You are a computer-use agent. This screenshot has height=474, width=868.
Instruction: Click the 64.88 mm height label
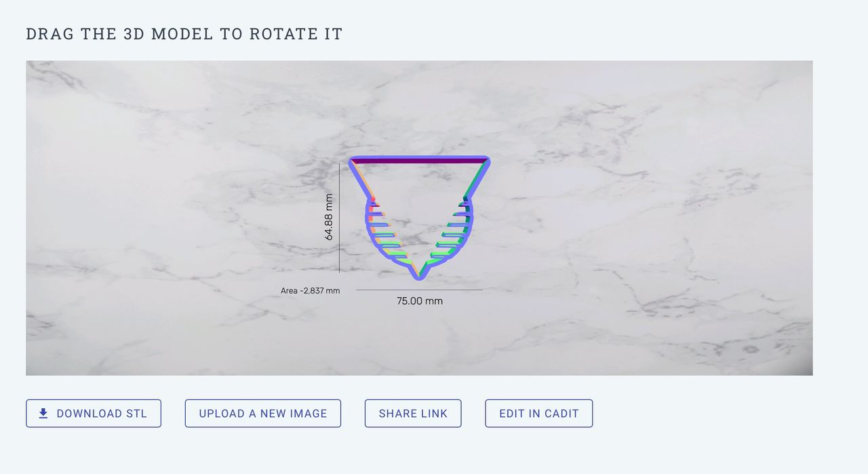pyautogui.click(x=329, y=217)
